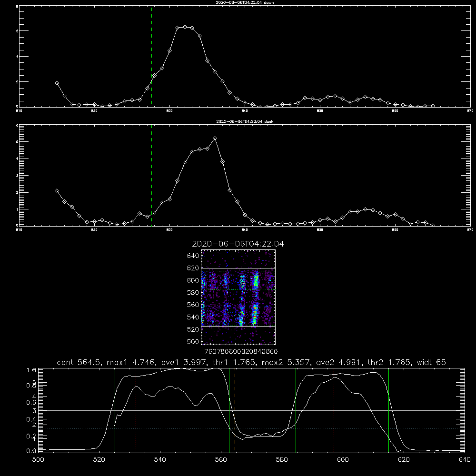Click the x-axis label 540 of bottom plot
The width and height of the screenshot is (476, 476).
tap(160, 460)
